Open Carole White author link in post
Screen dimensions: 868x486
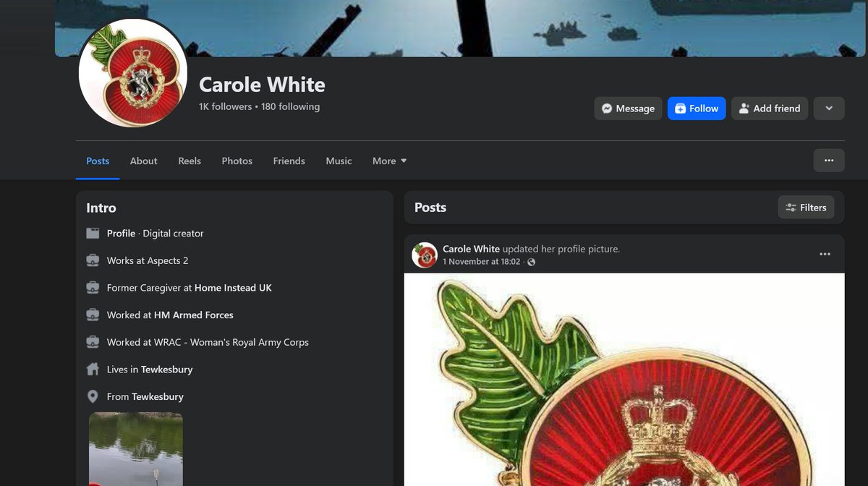(x=471, y=249)
